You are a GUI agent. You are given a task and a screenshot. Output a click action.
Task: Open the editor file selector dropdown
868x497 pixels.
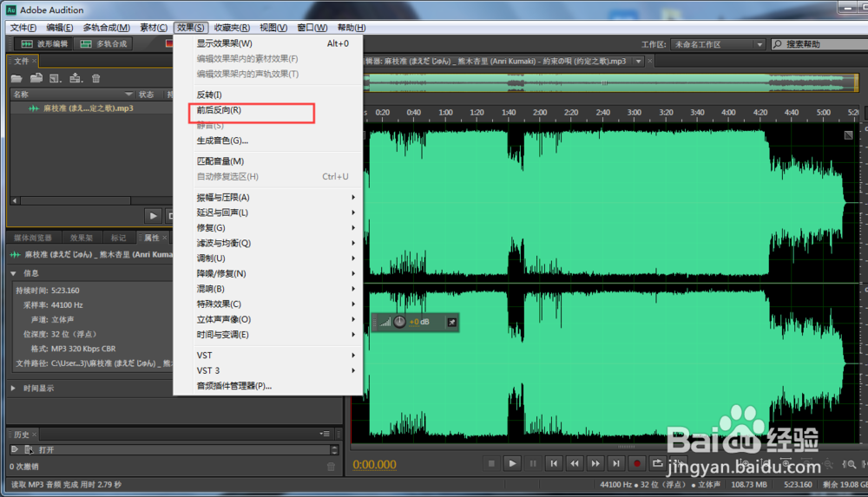click(x=638, y=62)
